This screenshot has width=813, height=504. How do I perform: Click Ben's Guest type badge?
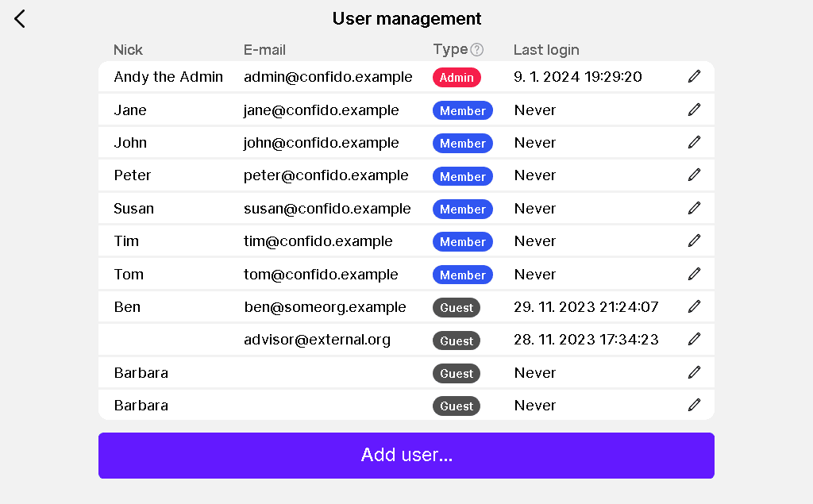click(x=457, y=307)
